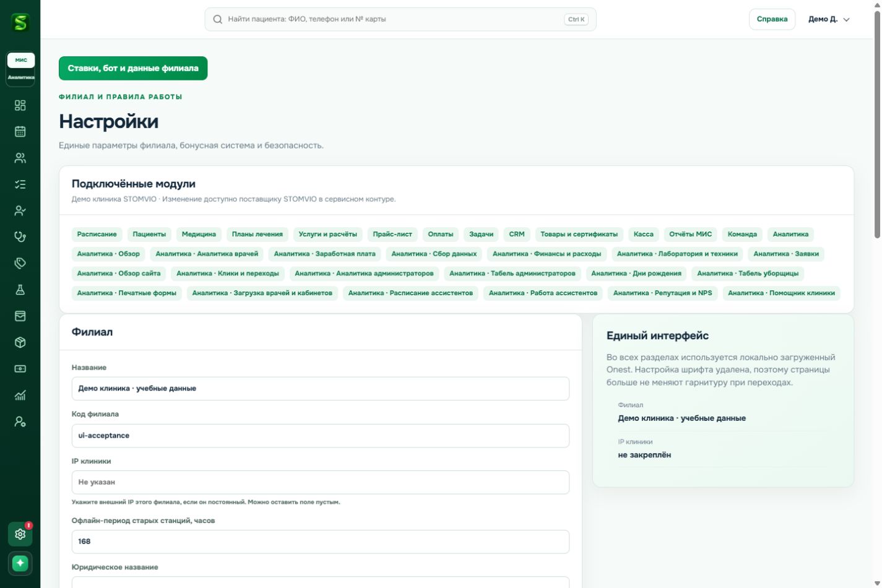Click the Код филиала input field

pyautogui.click(x=321, y=436)
